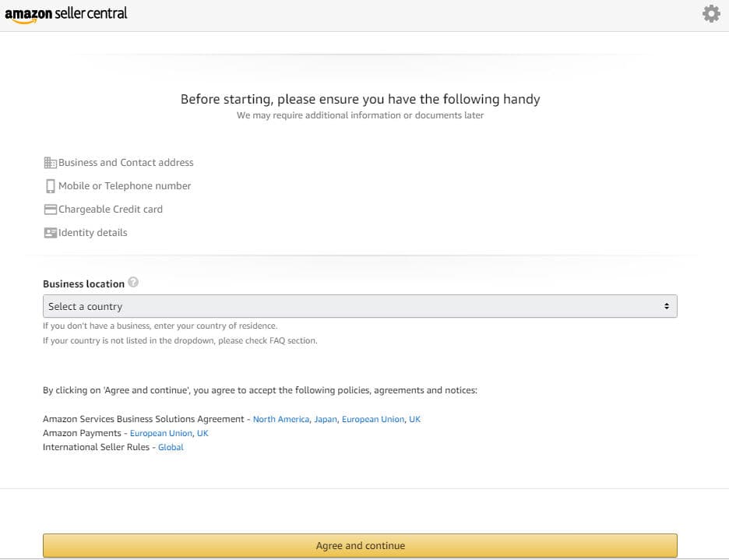Image resolution: width=729 pixels, height=560 pixels.
Task: Open UK Business Solutions Agreement link
Action: coord(414,419)
